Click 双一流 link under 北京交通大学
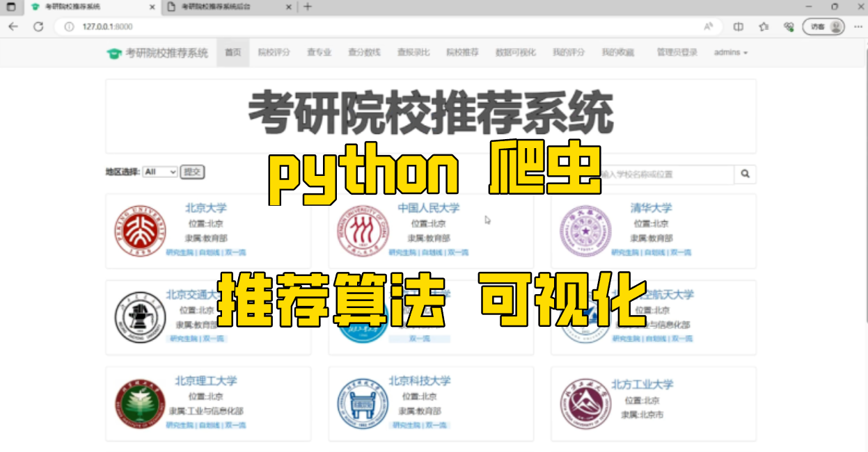 coord(214,339)
